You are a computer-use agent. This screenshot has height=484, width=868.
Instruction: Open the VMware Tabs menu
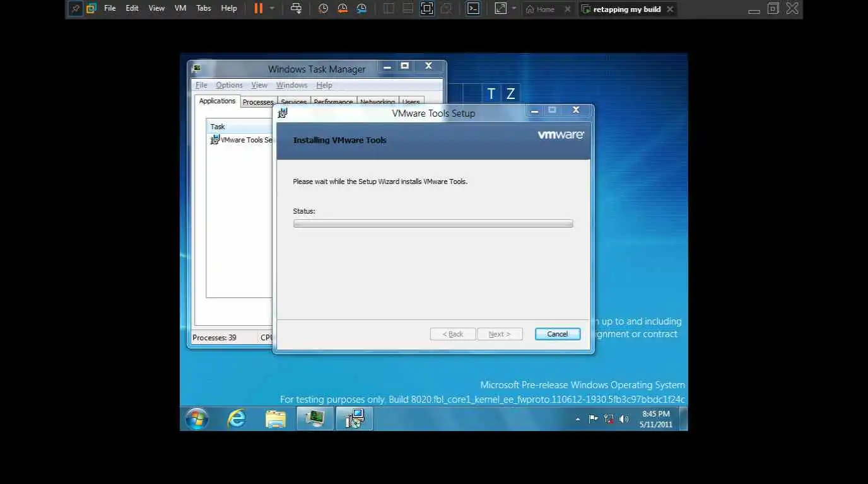coord(204,9)
